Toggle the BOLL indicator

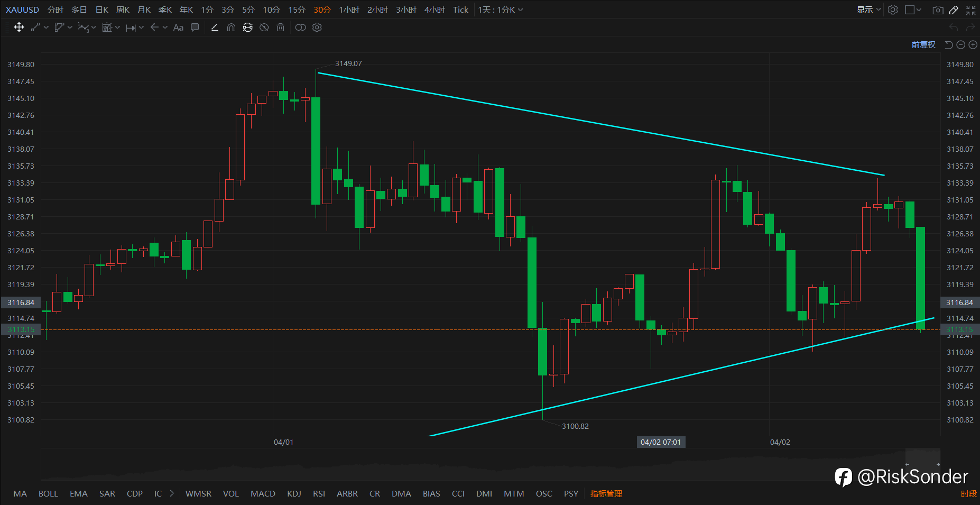48,494
